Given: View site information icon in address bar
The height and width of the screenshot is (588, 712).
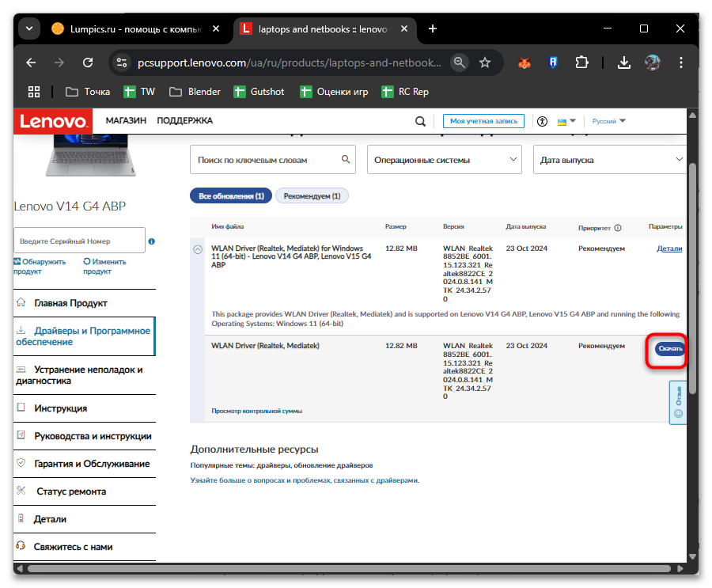Looking at the screenshot, I should click(122, 63).
